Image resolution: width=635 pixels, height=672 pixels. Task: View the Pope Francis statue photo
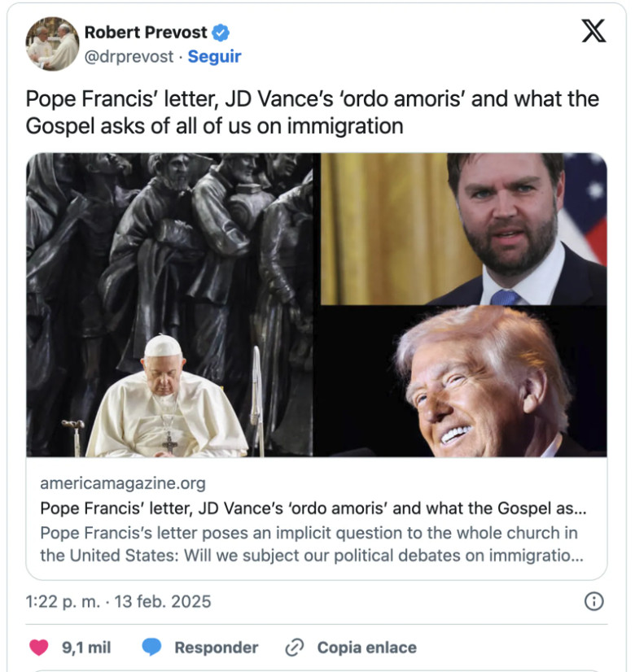coord(170,305)
